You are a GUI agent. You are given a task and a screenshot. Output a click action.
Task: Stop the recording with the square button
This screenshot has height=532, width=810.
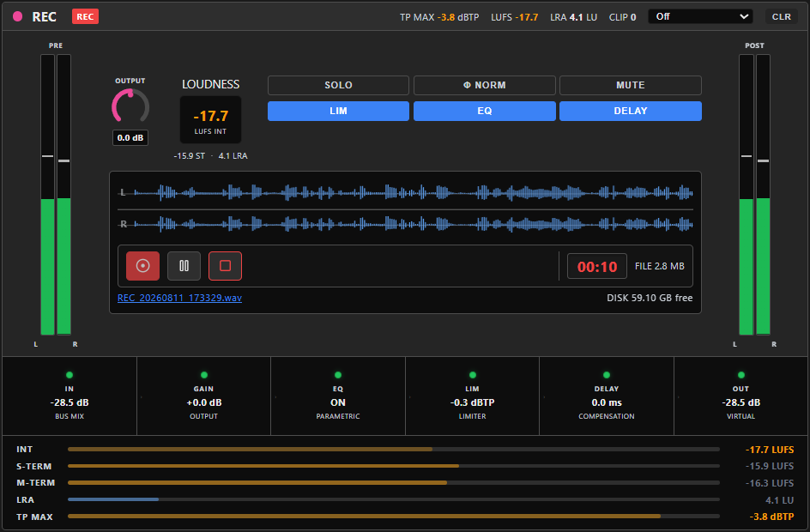(225, 266)
